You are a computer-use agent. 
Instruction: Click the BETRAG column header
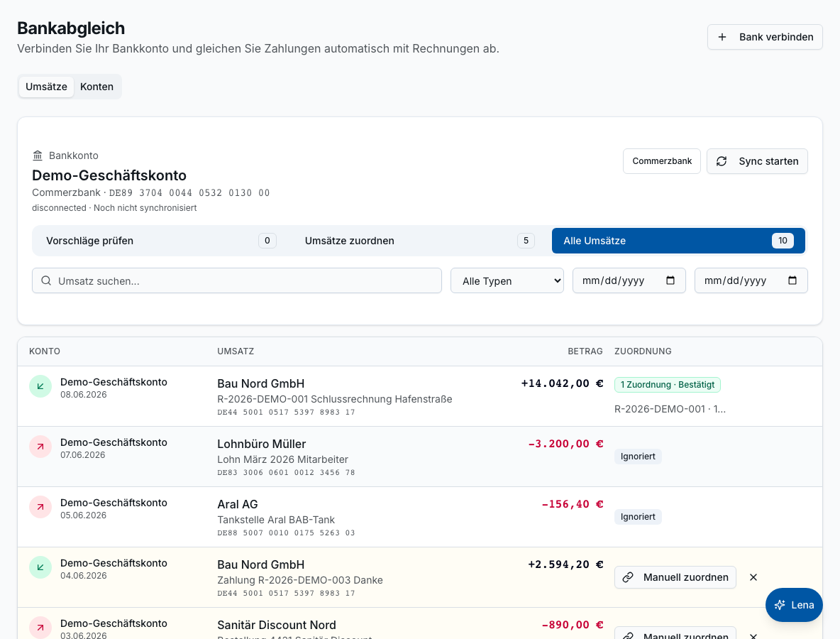pyautogui.click(x=585, y=351)
